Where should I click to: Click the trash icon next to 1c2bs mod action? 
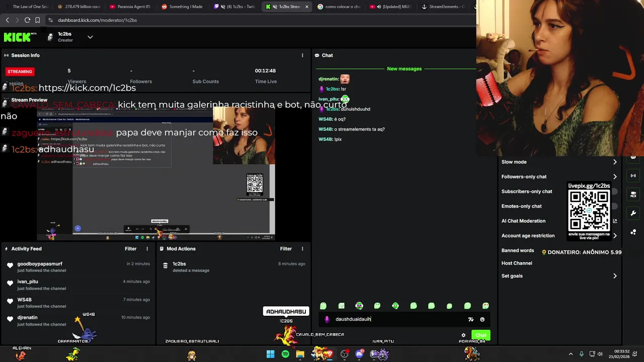[x=165, y=265]
